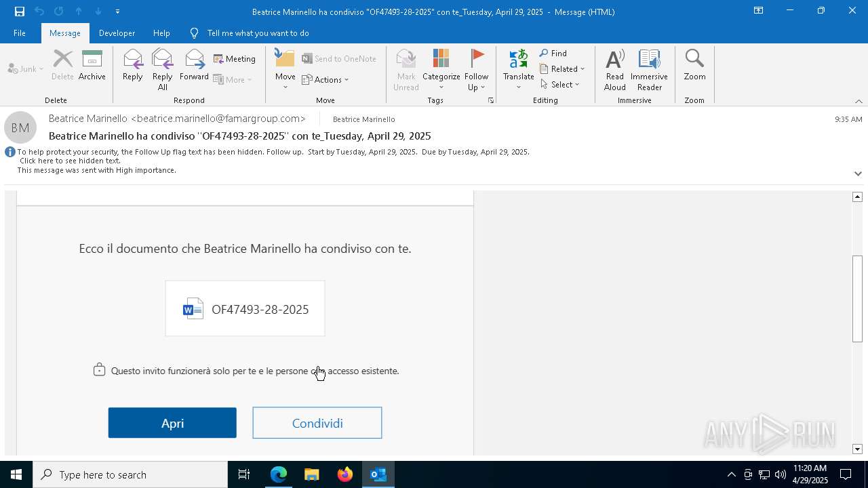Open the Help ribbon tab

[x=161, y=33]
